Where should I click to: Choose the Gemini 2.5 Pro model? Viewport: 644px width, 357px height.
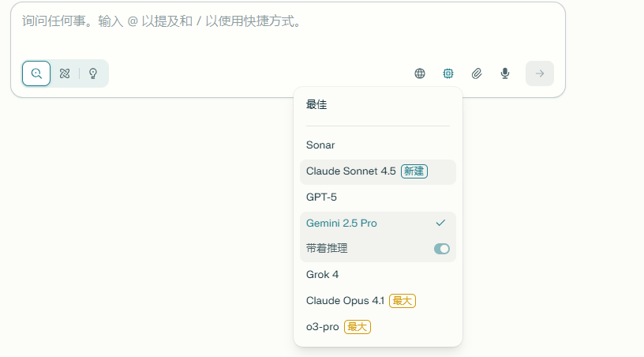[378, 223]
